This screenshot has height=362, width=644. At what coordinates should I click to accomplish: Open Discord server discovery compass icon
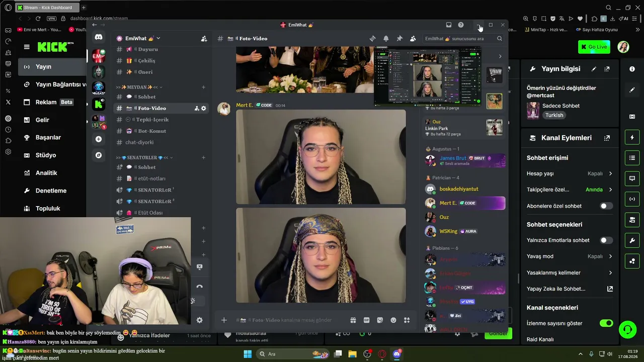click(x=99, y=155)
